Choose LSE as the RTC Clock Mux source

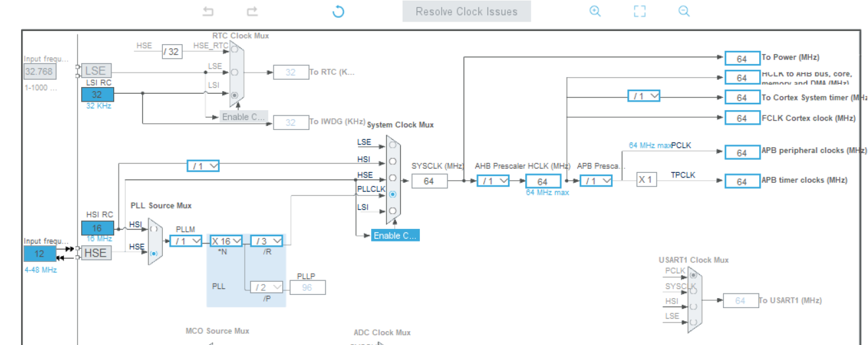point(235,71)
